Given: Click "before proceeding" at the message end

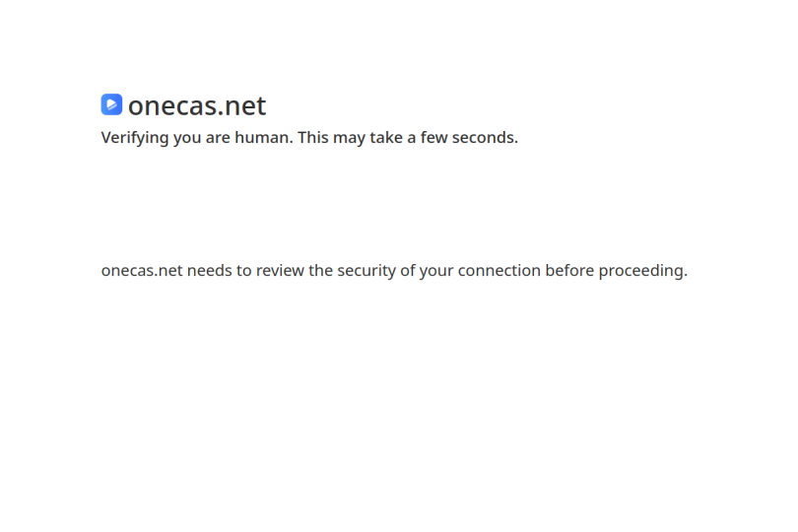Looking at the screenshot, I should click(x=615, y=270).
